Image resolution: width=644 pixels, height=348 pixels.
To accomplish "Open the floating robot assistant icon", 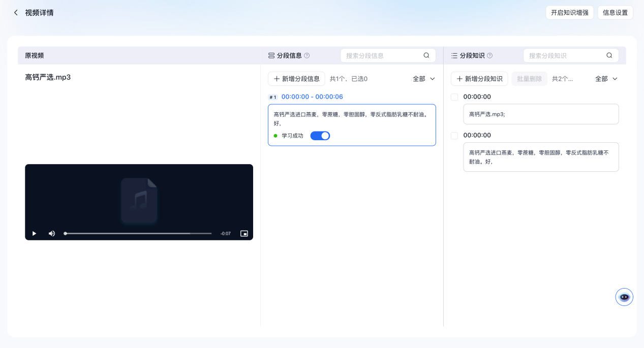I will coord(624,297).
